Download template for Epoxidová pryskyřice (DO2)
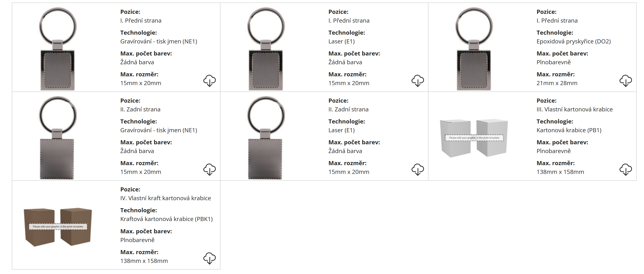This screenshot has height=274, width=644. 626,81
